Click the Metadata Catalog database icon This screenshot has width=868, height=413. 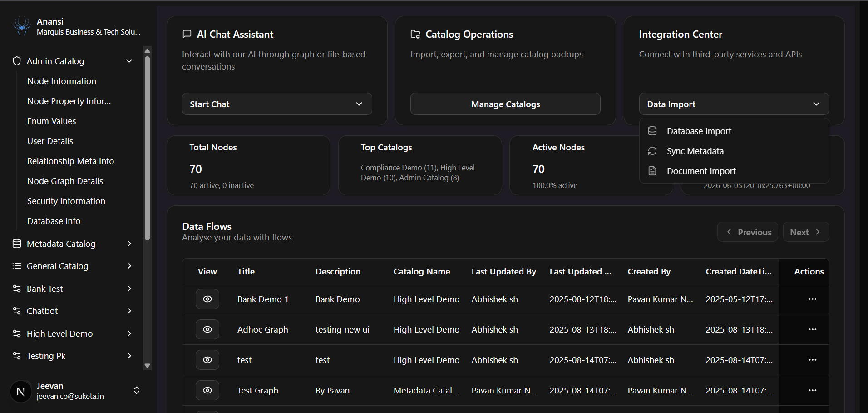[x=17, y=244]
